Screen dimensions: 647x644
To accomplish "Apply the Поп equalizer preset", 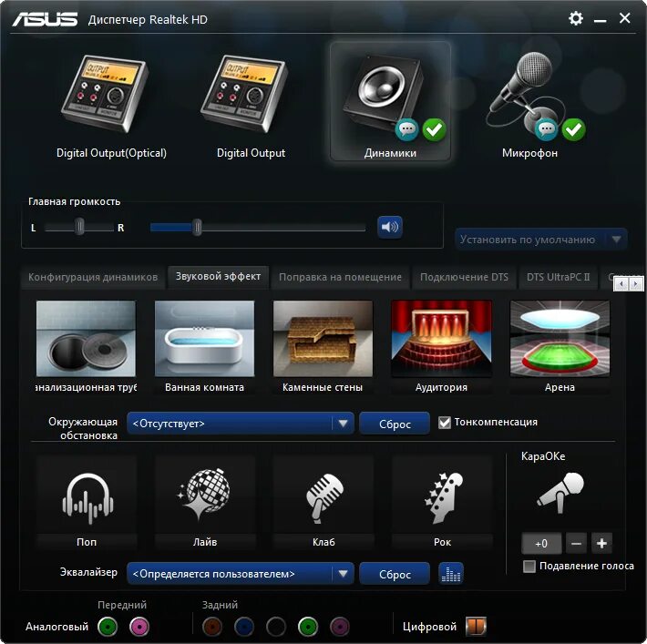I will click(x=87, y=502).
